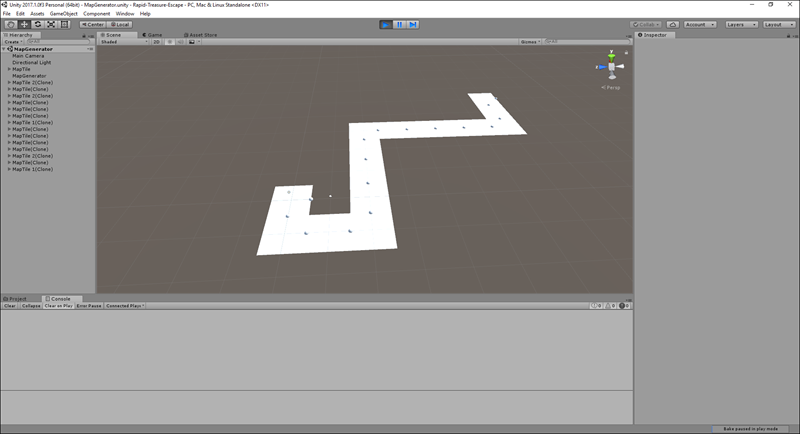This screenshot has width=800, height=434.
Task: Select the Rect Transform tool
Action: (x=63, y=24)
